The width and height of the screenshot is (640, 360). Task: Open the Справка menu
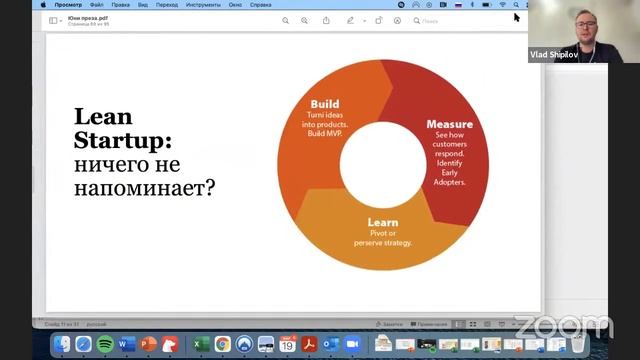point(260,5)
